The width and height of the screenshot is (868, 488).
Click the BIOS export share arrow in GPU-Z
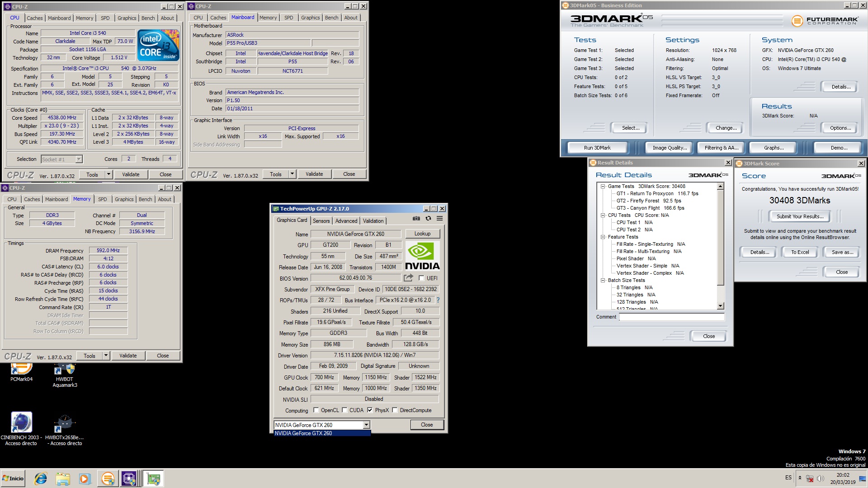tap(408, 278)
